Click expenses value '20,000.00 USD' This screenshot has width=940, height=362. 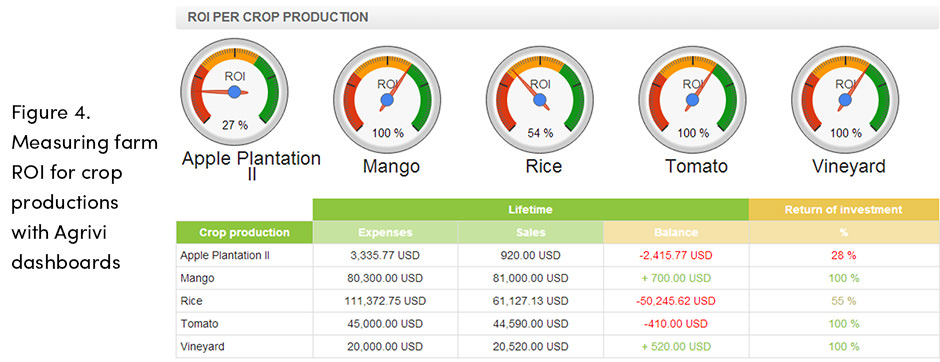tap(385, 346)
